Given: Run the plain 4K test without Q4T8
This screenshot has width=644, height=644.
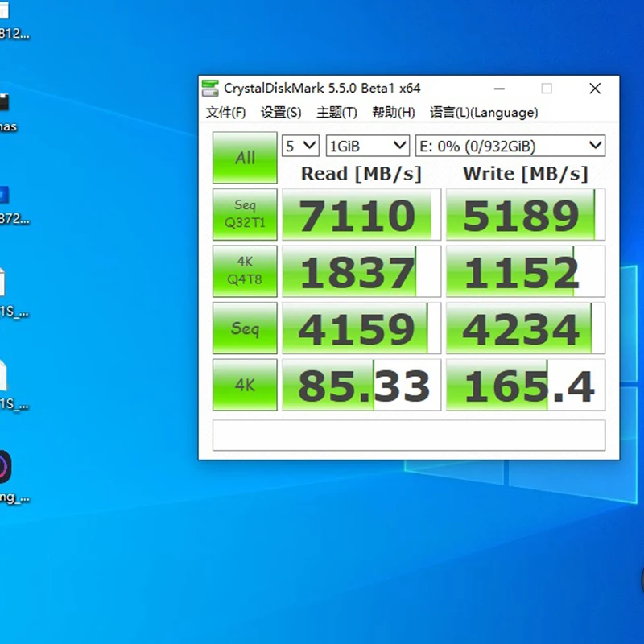Looking at the screenshot, I should (245, 385).
